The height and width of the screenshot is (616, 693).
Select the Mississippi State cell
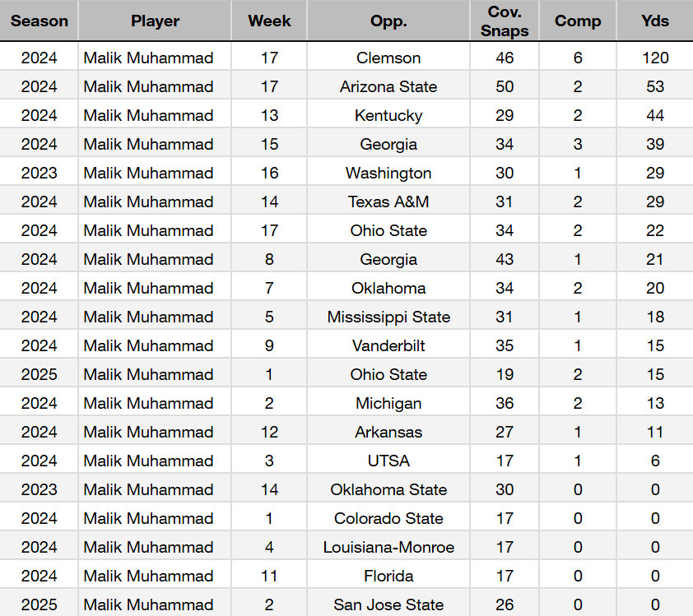coord(388,317)
